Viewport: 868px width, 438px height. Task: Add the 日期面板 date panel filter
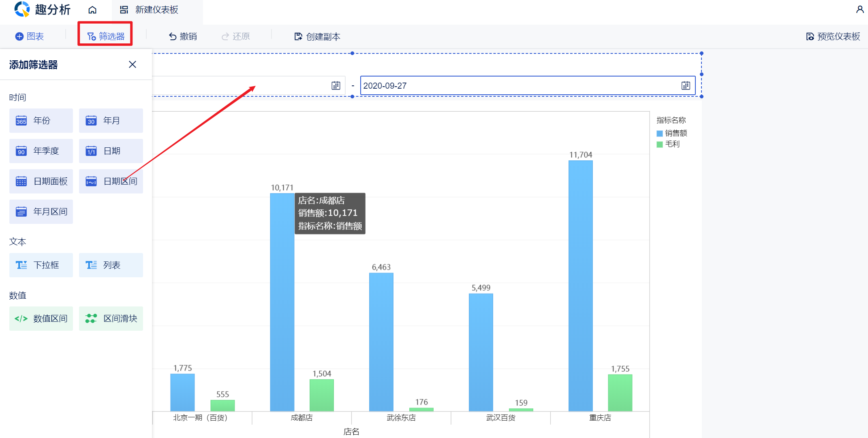(x=41, y=181)
